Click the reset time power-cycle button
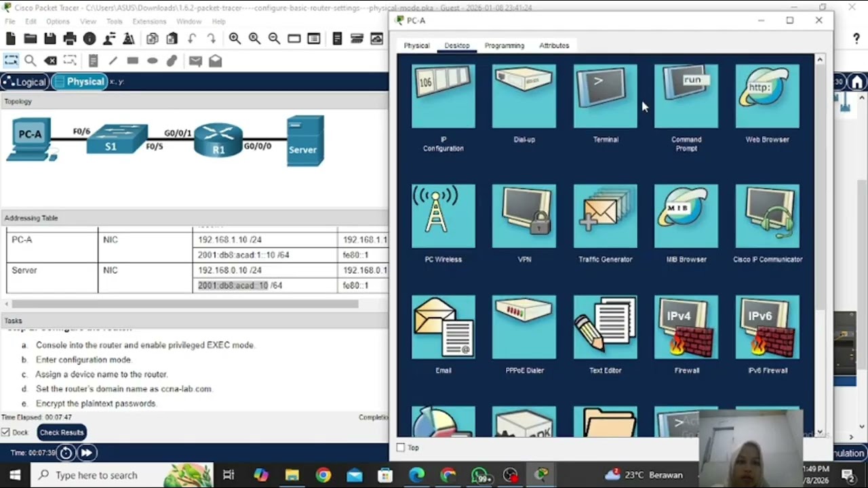Viewport: 868px width, 488px height. tap(66, 453)
